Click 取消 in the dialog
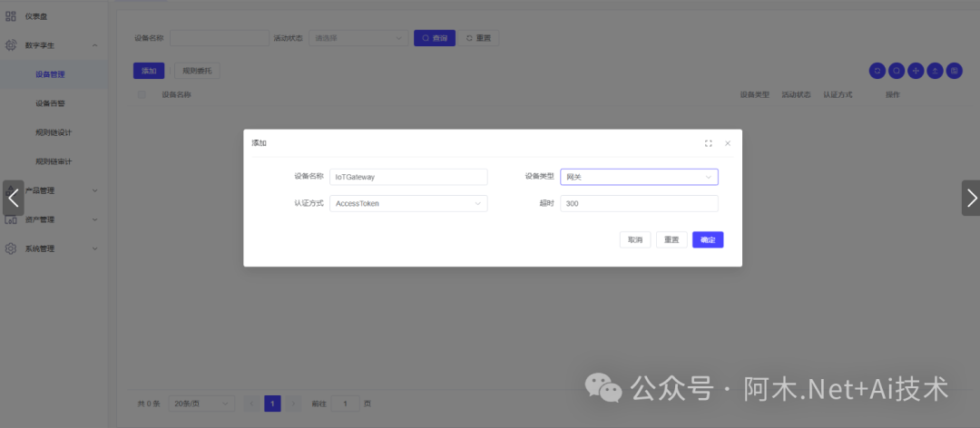 635,240
